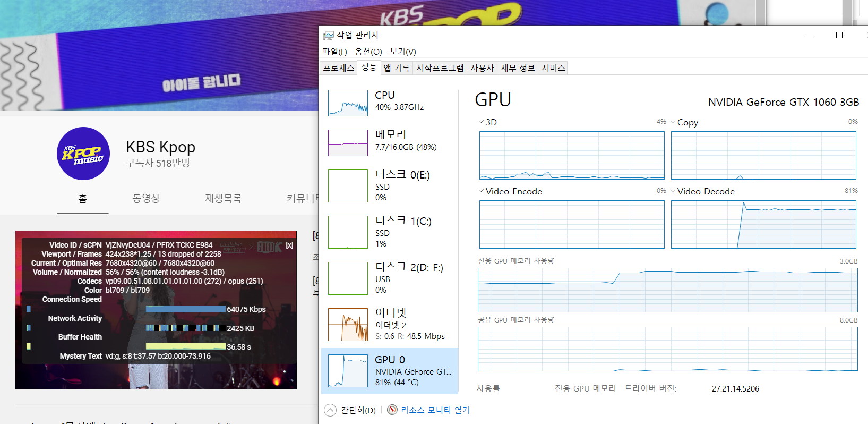This screenshot has width=868, height=424.
Task: Click the Mystery Text value in stats
Action: coord(158,356)
